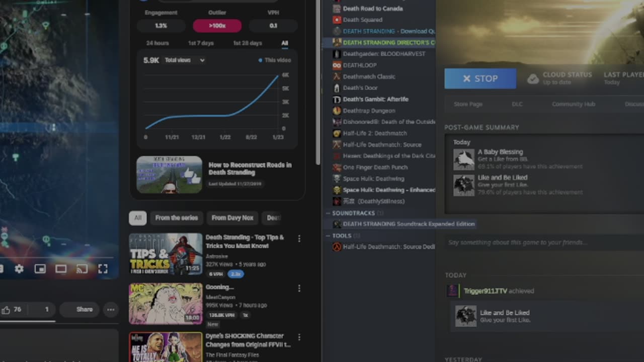Open the Community Hub tab in Steam
Image resolution: width=644 pixels, height=362 pixels.
(x=574, y=104)
